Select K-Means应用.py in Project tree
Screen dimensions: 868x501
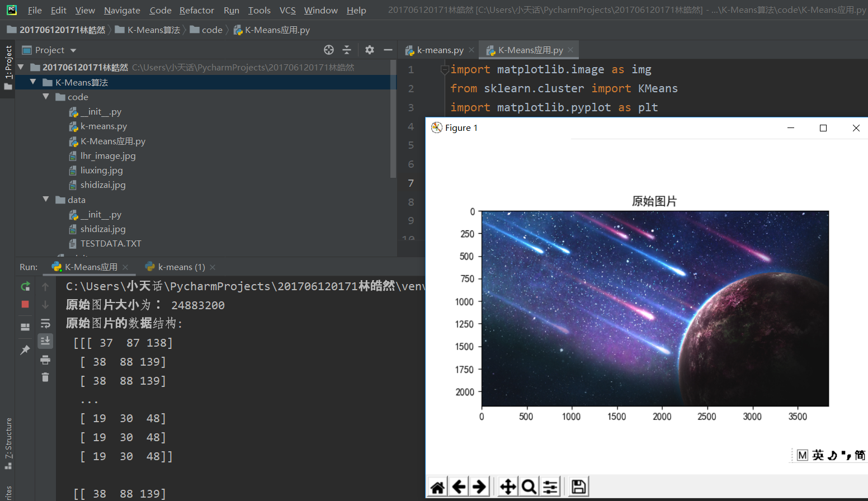coord(112,141)
